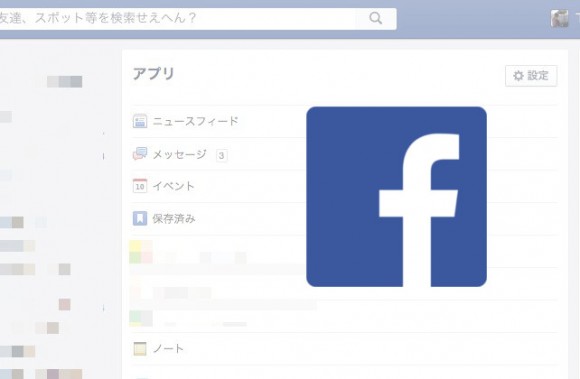Open the イベント link
The image size is (580, 379).
click(x=173, y=186)
